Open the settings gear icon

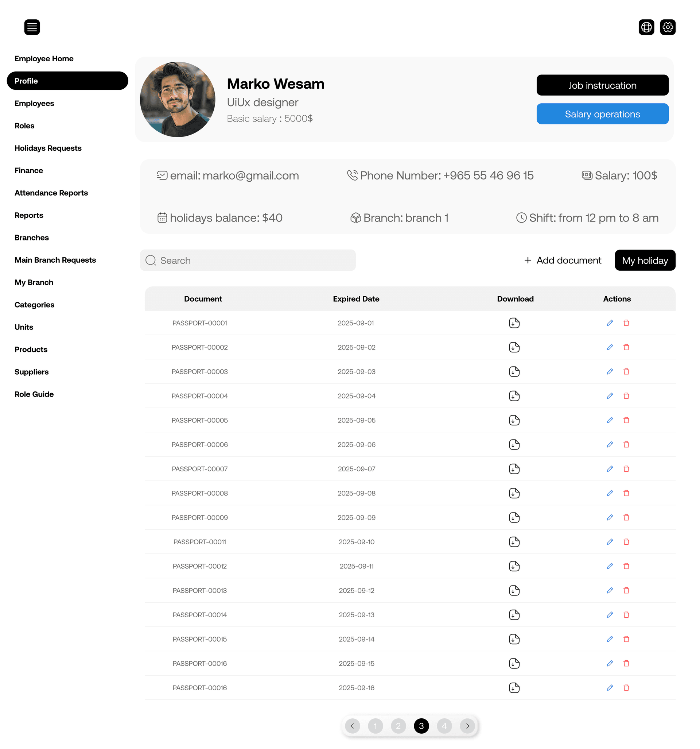(668, 27)
